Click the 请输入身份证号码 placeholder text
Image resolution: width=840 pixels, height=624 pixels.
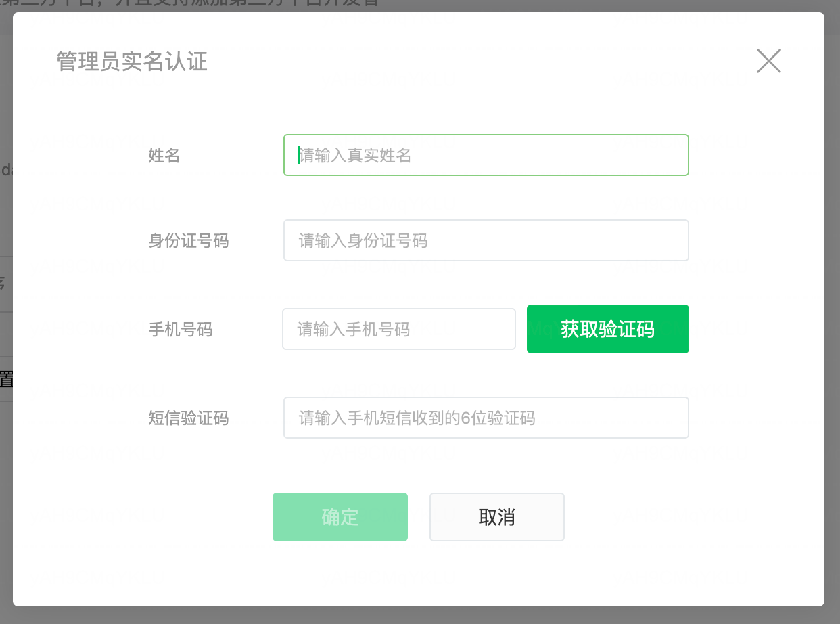pos(364,241)
